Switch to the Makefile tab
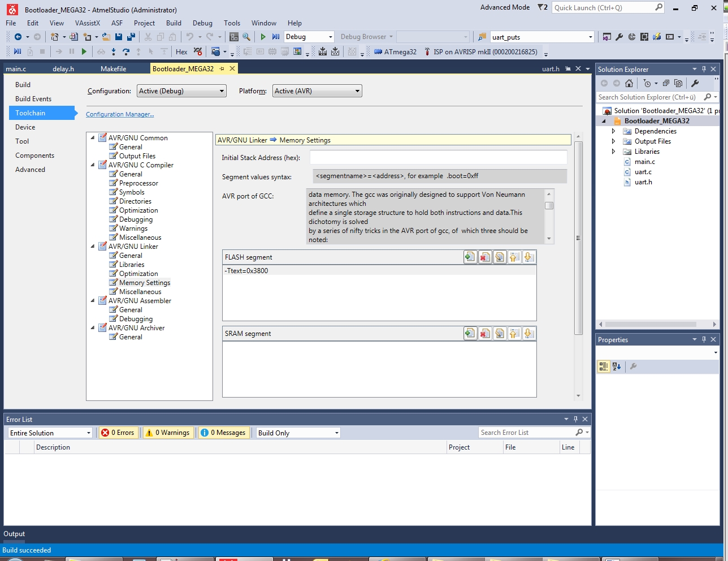Screen dimensions: 728x561 pos(113,68)
